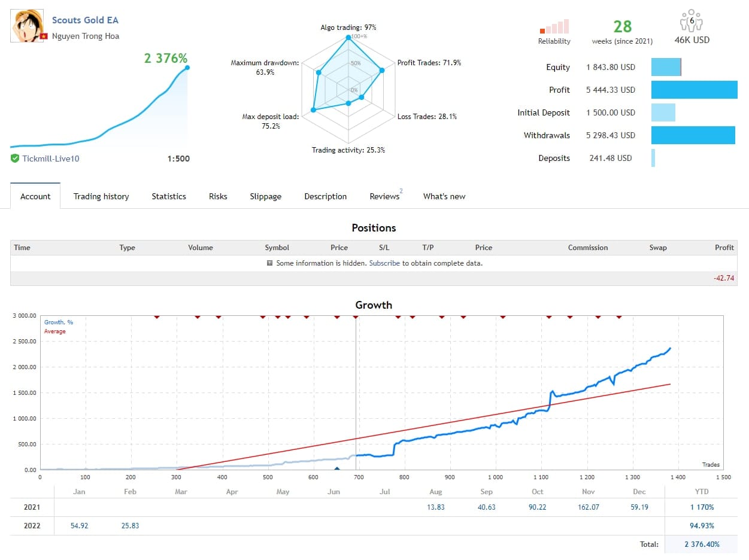The image size is (749, 560).
Task: Click the blue triangle marker on the Growth chart baseline
Action: (336, 470)
